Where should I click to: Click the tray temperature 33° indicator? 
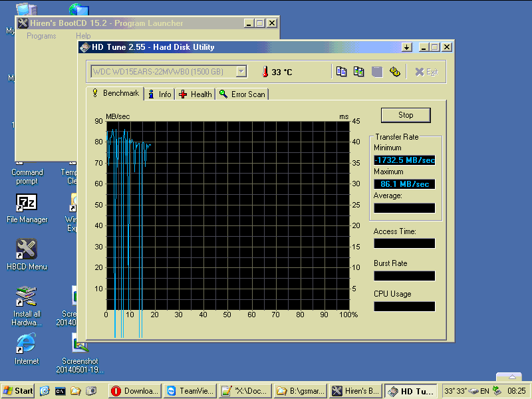(456, 391)
